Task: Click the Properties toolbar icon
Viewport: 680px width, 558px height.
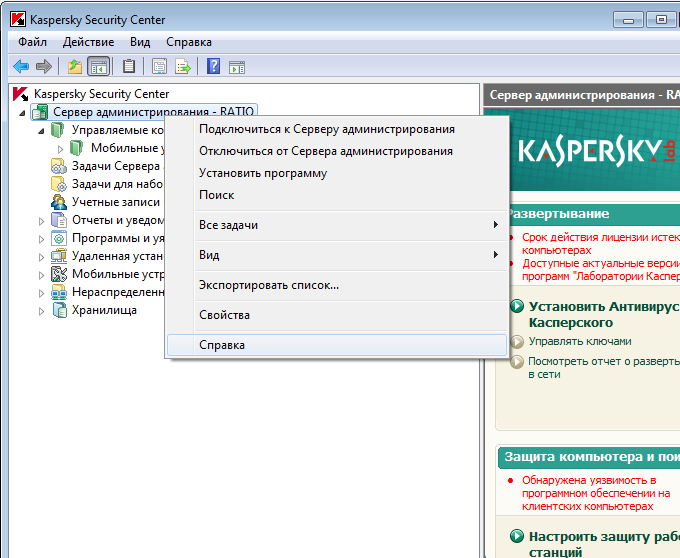Action: point(159,67)
